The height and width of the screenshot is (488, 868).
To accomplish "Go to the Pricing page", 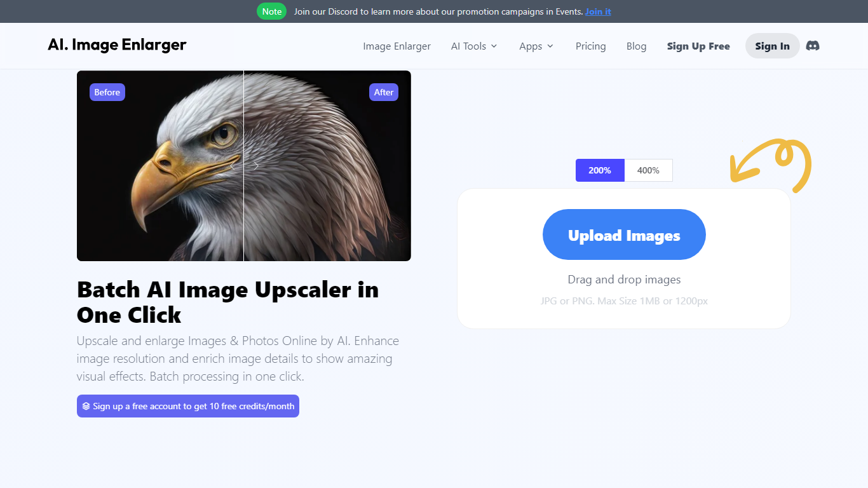I will (x=590, y=46).
